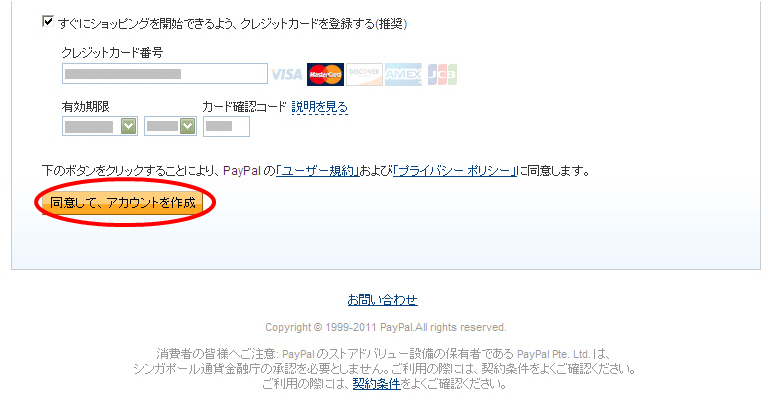Click the カード確認コード input box
The height and width of the screenshot is (401, 772).
pyautogui.click(x=226, y=126)
